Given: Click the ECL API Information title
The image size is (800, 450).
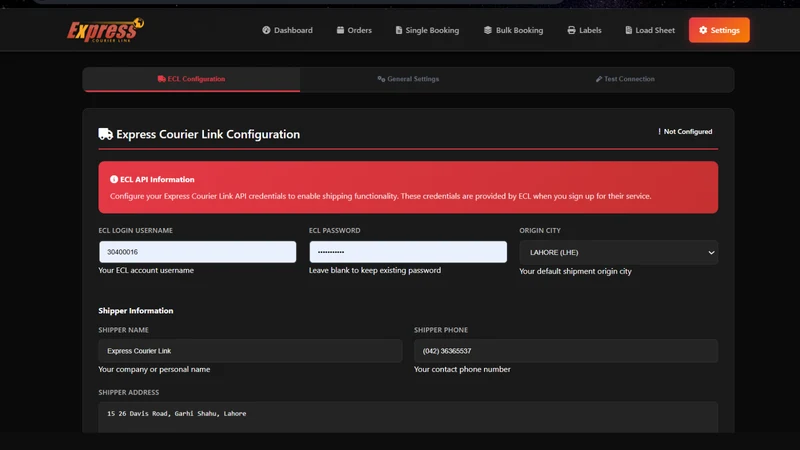Looking at the screenshot, I should [157, 180].
